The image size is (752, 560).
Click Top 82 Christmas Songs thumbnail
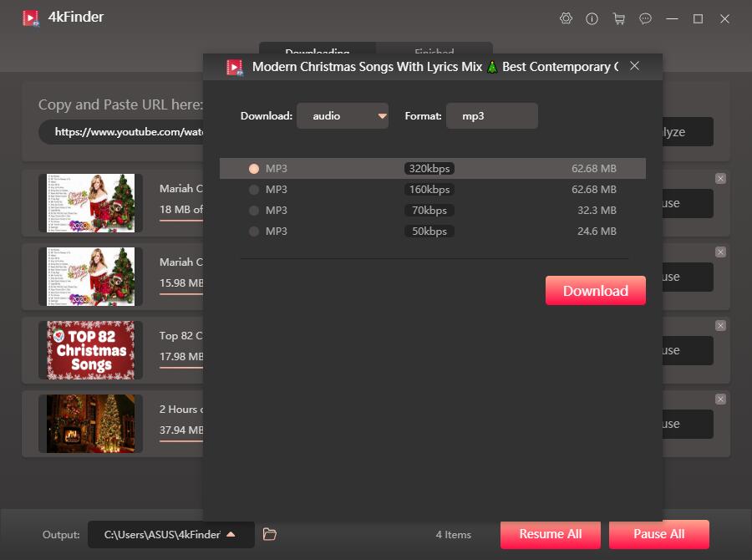(x=90, y=350)
